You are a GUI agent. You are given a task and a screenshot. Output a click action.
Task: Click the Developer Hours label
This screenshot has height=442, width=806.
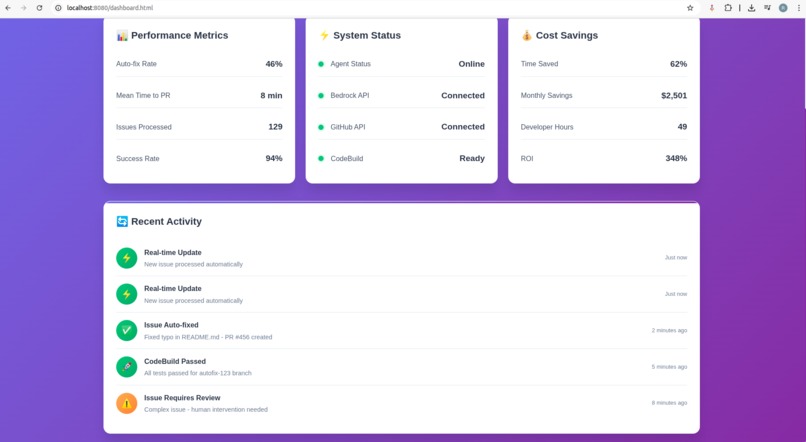point(547,127)
